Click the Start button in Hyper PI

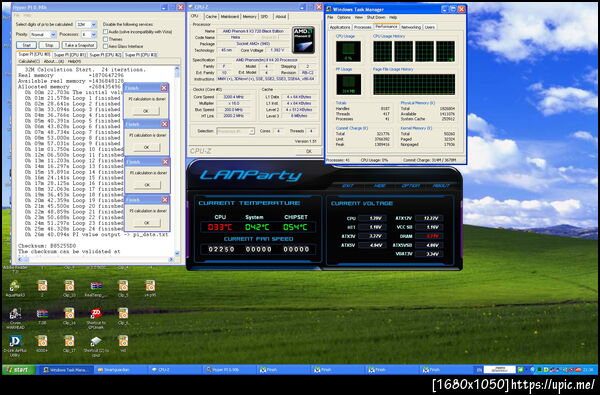(26, 45)
